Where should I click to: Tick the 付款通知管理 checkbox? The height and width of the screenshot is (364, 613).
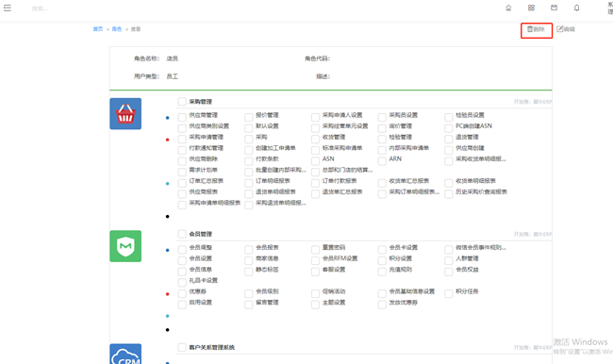point(182,150)
